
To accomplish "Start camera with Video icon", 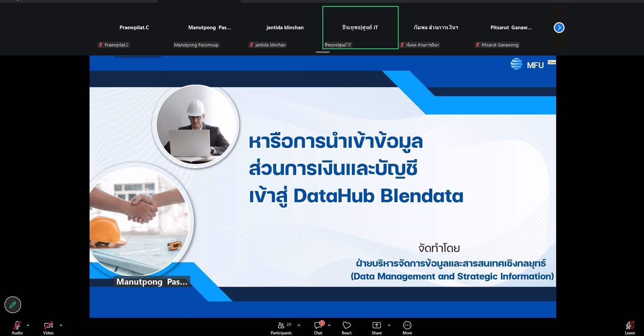I will click(48, 325).
